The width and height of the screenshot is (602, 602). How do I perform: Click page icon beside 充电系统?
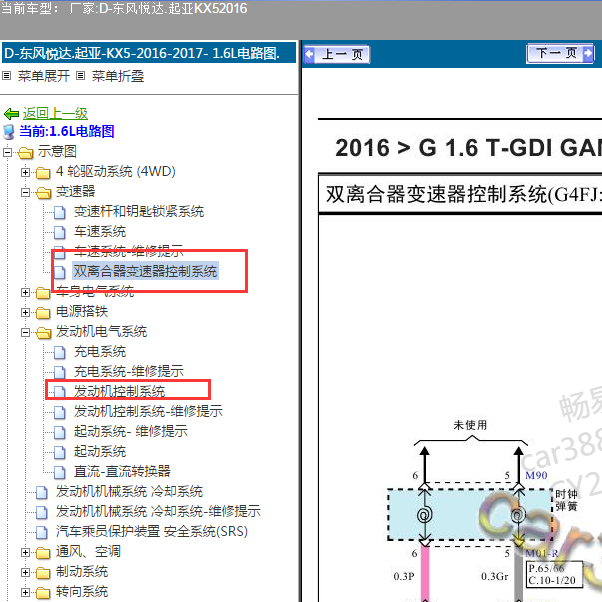click(60, 352)
